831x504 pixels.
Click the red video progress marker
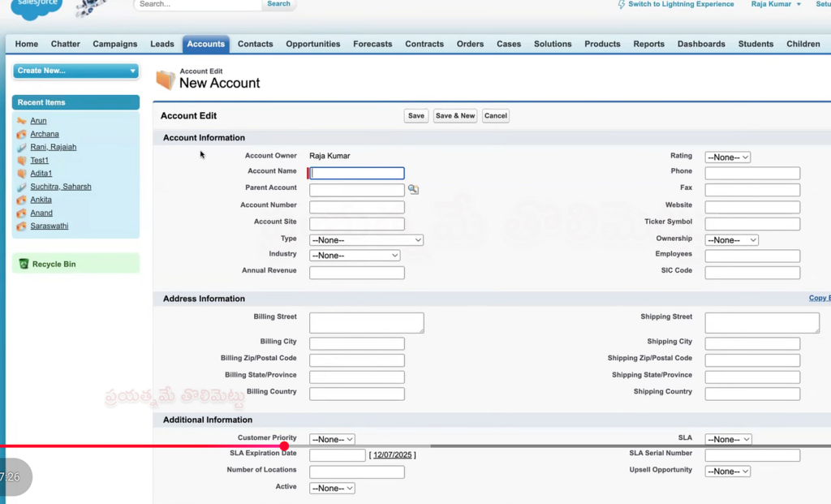coord(284,446)
